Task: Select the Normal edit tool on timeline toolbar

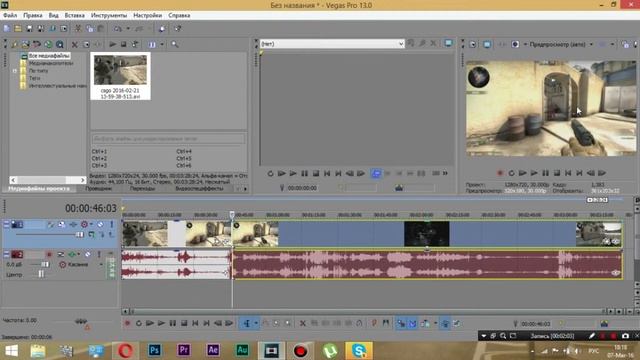Action: pos(247,323)
